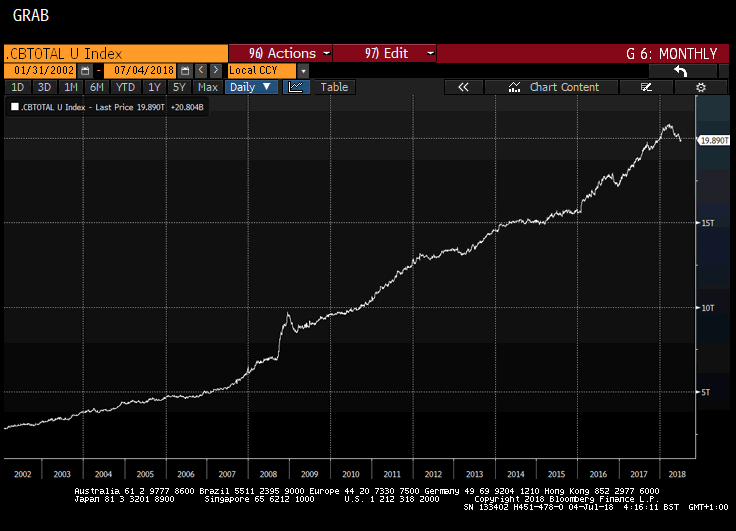Click the start date field 01/31/2002
The image size is (736, 531).
coord(40,71)
